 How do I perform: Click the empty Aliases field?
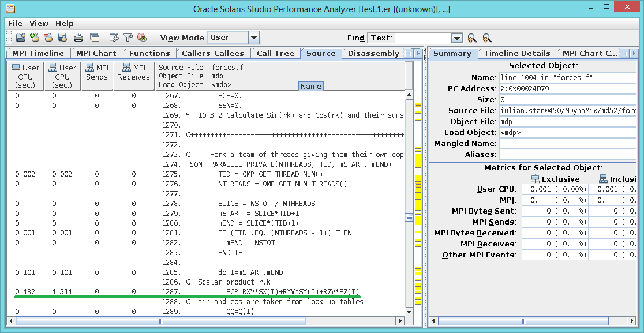567,155
